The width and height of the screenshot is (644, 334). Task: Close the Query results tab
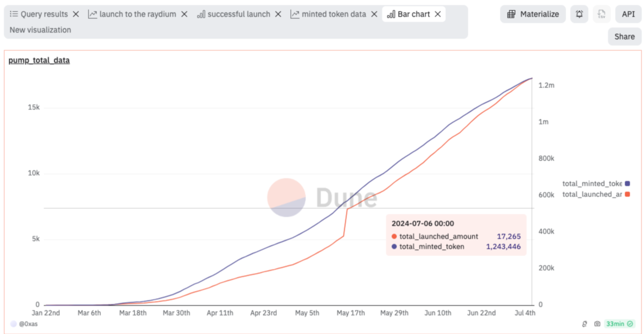pos(76,14)
